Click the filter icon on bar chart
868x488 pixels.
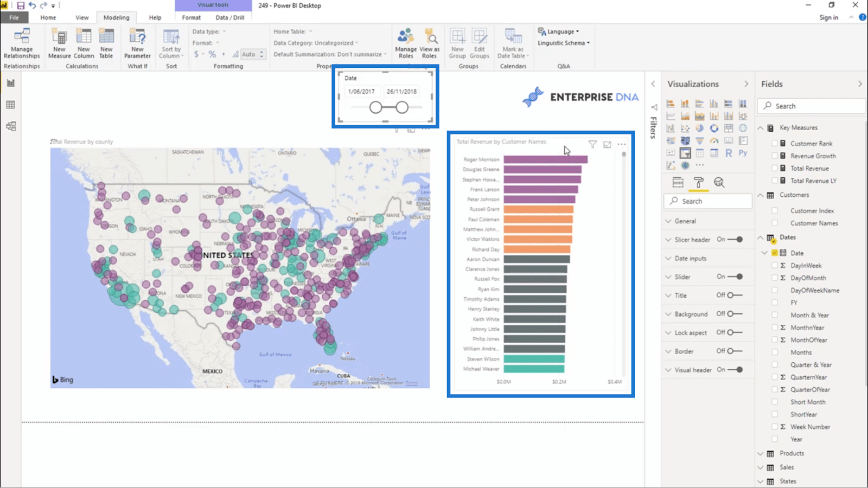[x=592, y=144]
